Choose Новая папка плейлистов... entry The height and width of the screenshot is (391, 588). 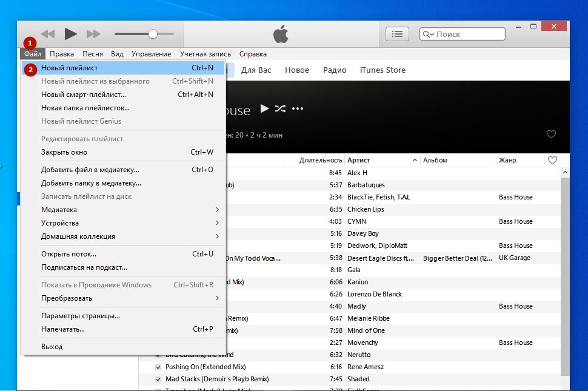point(124,108)
